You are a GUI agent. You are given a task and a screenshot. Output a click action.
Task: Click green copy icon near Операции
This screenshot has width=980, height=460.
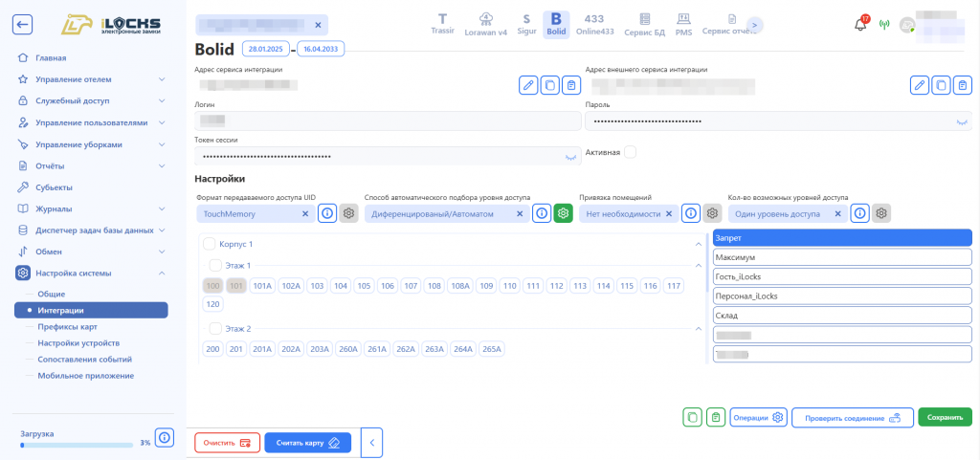(x=692, y=418)
